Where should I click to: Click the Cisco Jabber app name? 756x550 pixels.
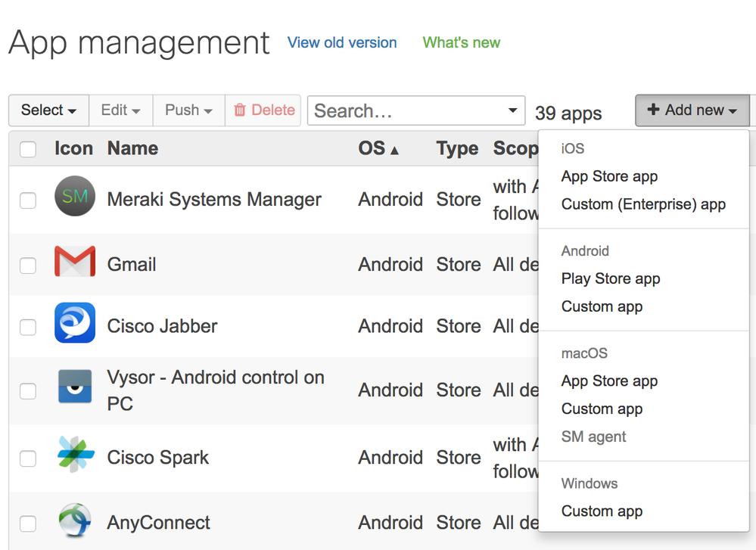point(162,326)
